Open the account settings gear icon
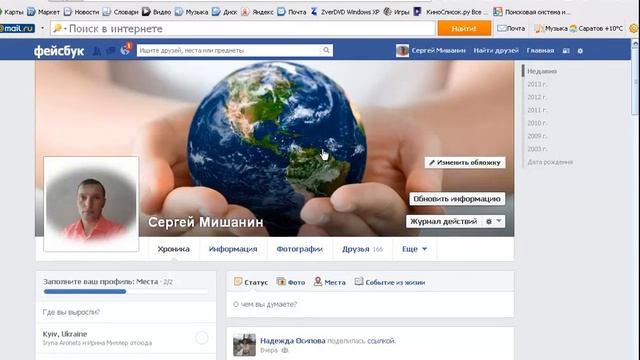Screen dimensions: 640x360 pyautogui.click(x=580, y=51)
